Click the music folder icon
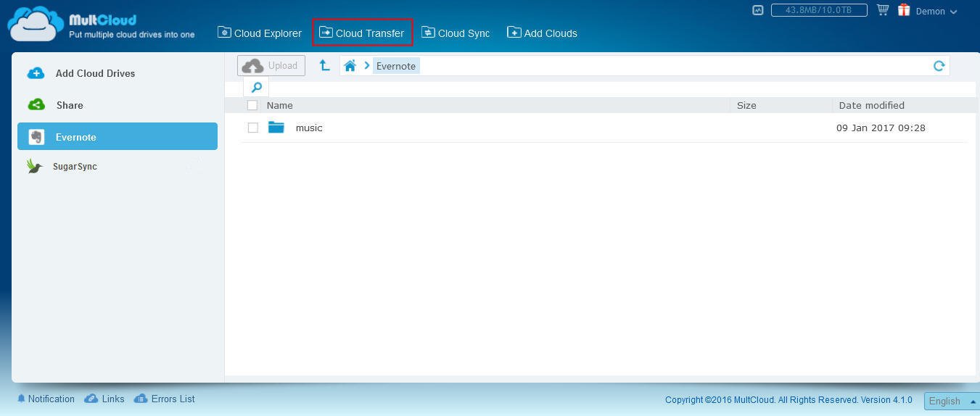Image resolution: width=980 pixels, height=416 pixels. 276,128
